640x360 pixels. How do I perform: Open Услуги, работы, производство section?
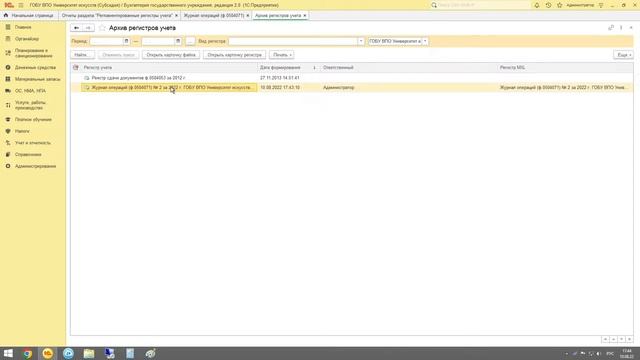click(30, 105)
